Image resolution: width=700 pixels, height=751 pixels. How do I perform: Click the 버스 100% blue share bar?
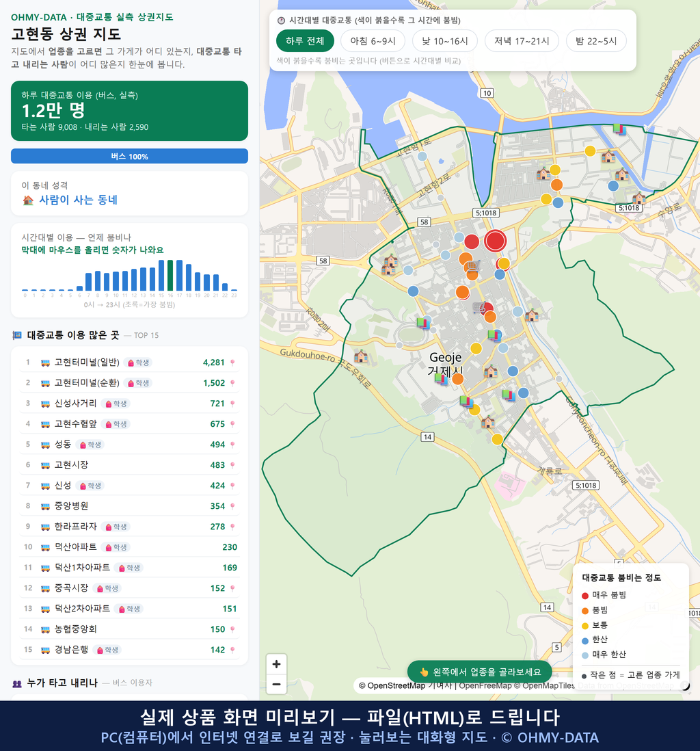[129, 156]
